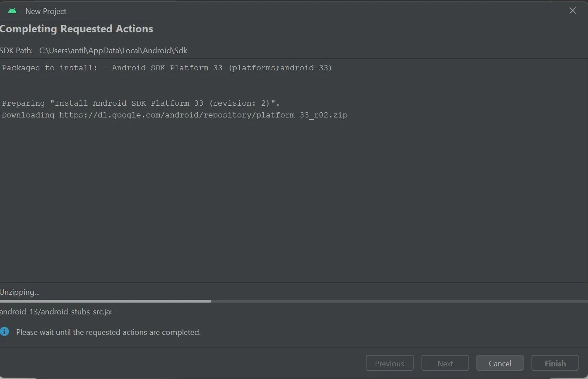Click the SDK folder path text
This screenshot has width=588, height=379.
tap(113, 51)
